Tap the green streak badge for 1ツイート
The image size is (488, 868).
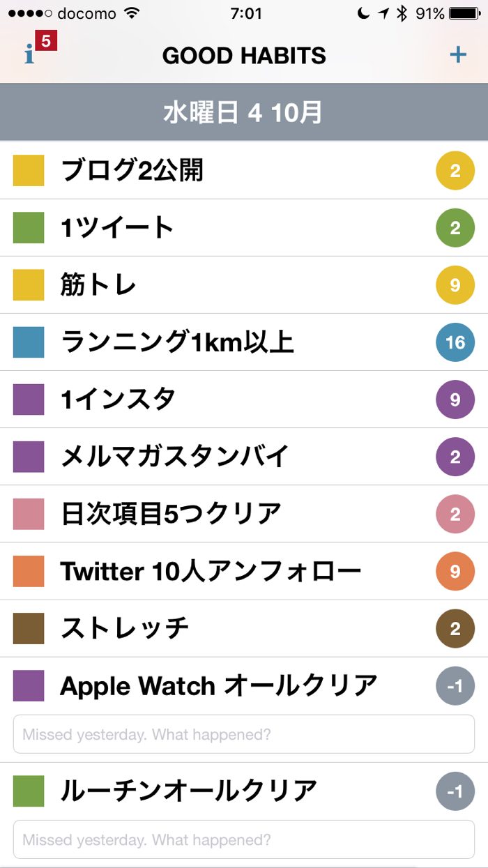(x=455, y=228)
